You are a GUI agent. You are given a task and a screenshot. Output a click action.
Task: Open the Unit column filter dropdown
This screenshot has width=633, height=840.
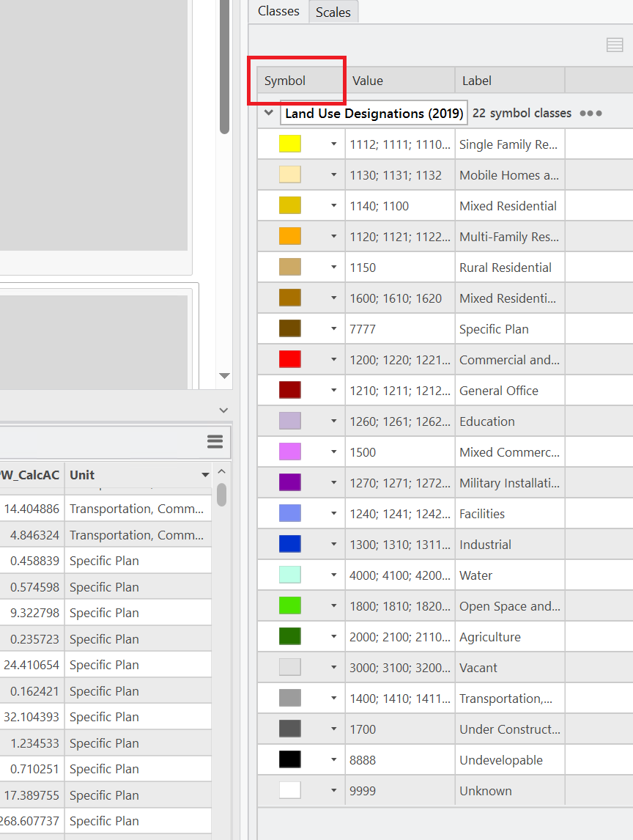click(205, 475)
